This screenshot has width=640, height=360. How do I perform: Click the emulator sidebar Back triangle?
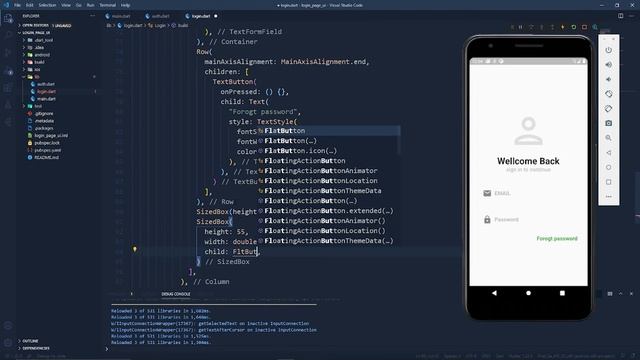tap(609, 153)
